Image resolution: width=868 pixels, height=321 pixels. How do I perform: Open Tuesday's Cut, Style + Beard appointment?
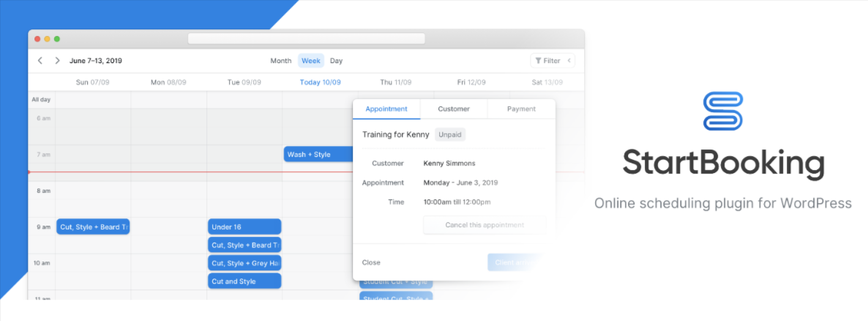[244, 245]
